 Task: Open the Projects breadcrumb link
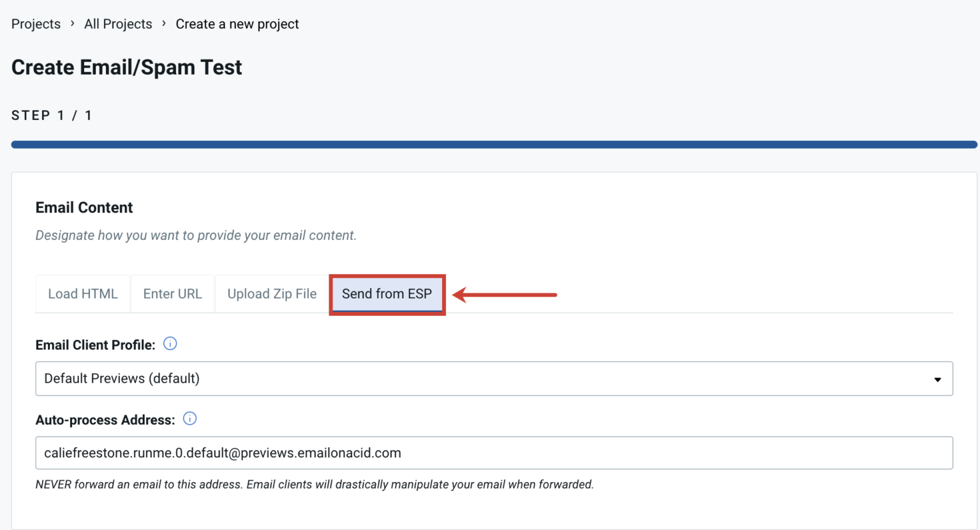36,24
